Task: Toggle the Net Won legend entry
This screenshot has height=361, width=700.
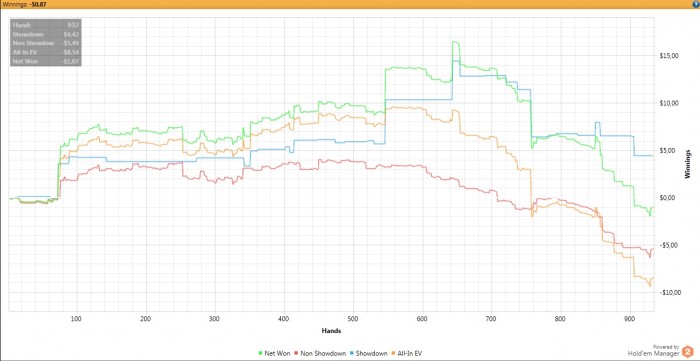Action: coord(274,354)
